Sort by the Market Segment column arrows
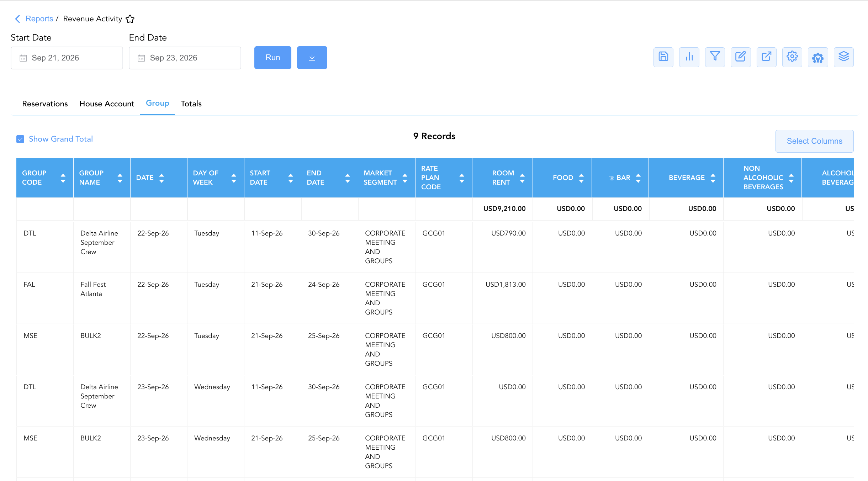Viewport: 868px width, 481px height. (405, 178)
